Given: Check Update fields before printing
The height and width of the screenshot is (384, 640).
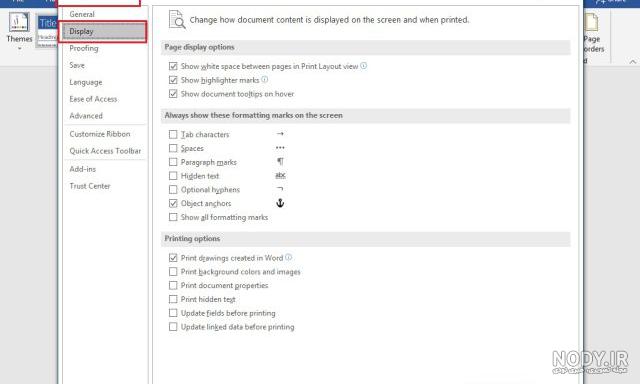Looking at the screenshot, I should (173, 313).
